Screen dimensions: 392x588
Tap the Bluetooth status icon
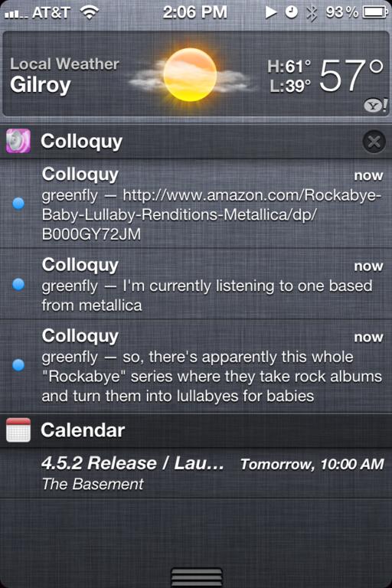pyautogui.click(x=311, y=13)
